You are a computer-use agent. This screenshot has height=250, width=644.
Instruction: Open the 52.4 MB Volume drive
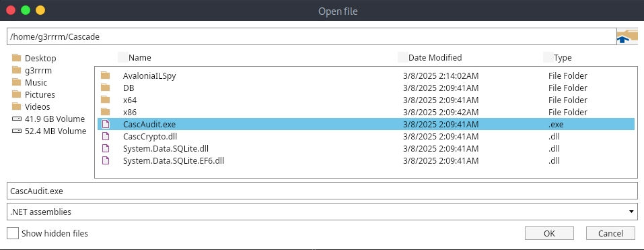click(49, 131)
